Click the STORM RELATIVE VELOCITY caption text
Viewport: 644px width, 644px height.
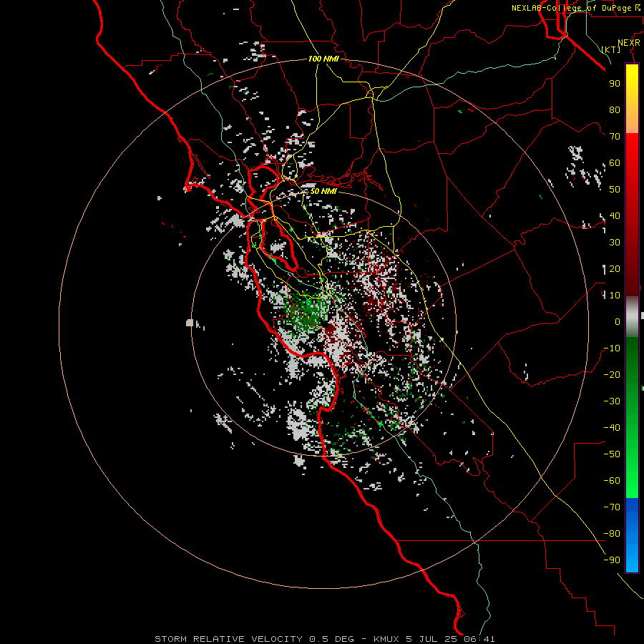pyautogui.click(x=228, y=639)
